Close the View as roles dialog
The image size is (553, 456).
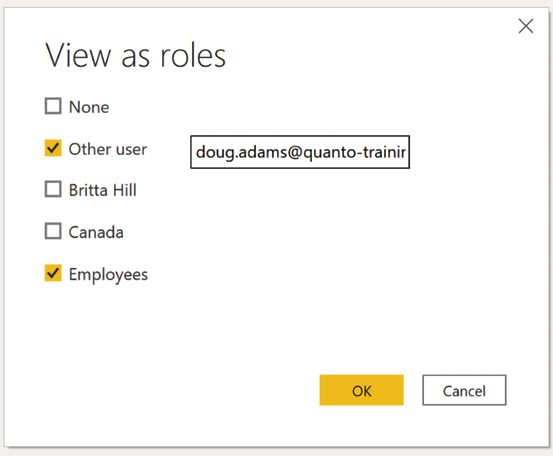(525, 26)
